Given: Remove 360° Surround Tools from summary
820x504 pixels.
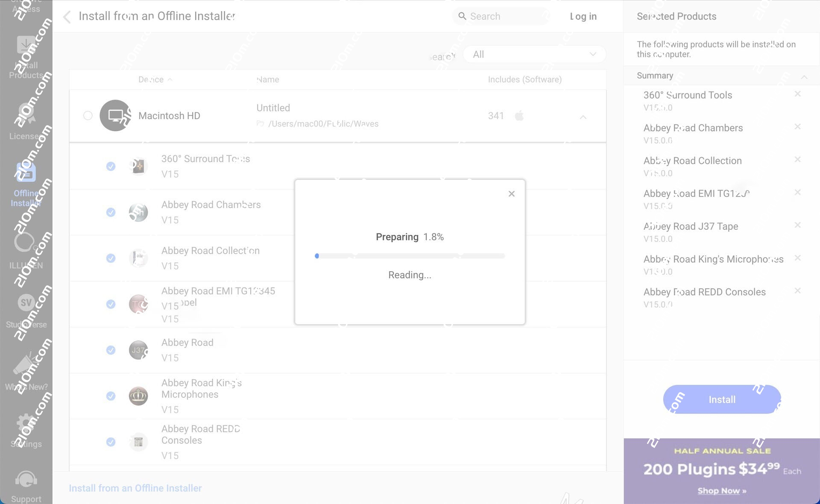Looking at the screenshot, I should point(797,94).
